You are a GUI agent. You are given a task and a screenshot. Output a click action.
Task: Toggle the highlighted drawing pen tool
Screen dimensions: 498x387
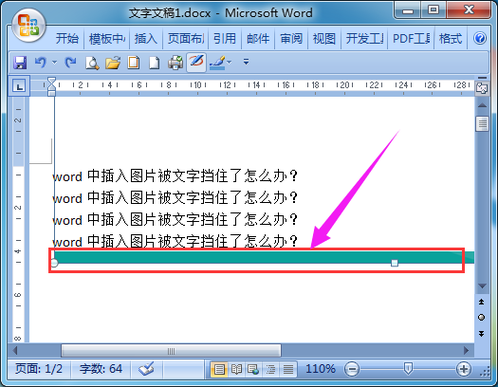pyautogui.click(x=196, y=62)
